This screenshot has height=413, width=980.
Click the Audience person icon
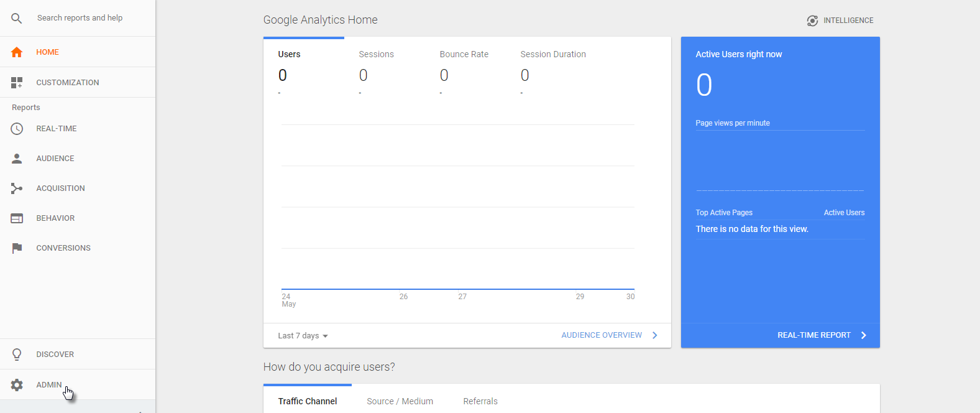click(x=17, y=159)
